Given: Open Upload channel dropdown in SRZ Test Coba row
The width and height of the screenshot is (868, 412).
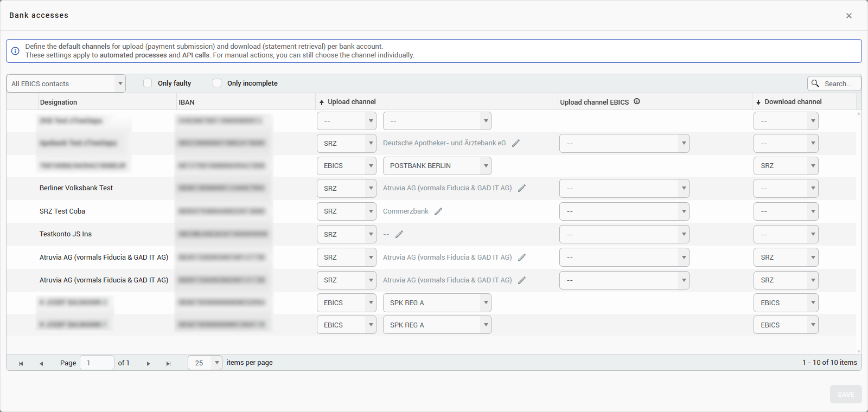Looking at the screenshot, I should [347, 211].
